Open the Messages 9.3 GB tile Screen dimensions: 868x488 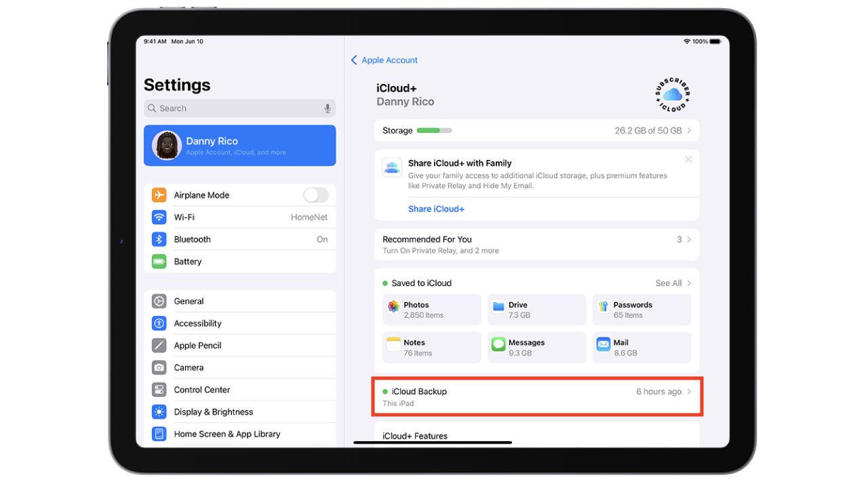pos(536,347)
